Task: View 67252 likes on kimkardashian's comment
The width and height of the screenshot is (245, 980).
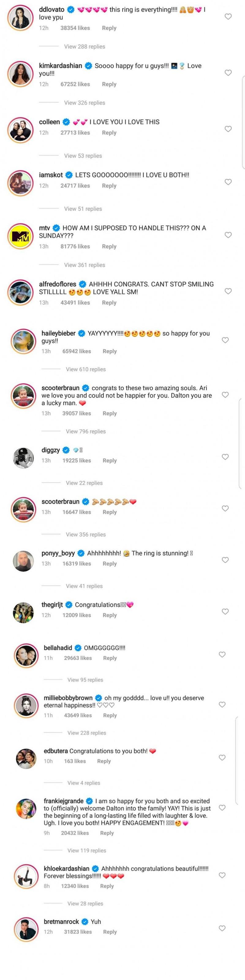Action: [75, 84]
